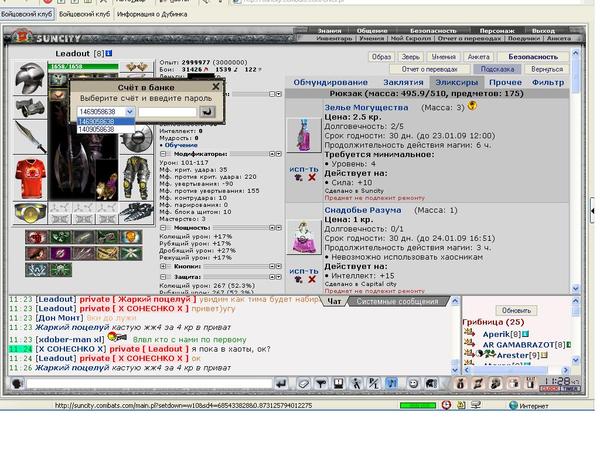Click the floppy disk icon in chat toolbar
This screenshot has width=600, height=450.
[338, 383]
